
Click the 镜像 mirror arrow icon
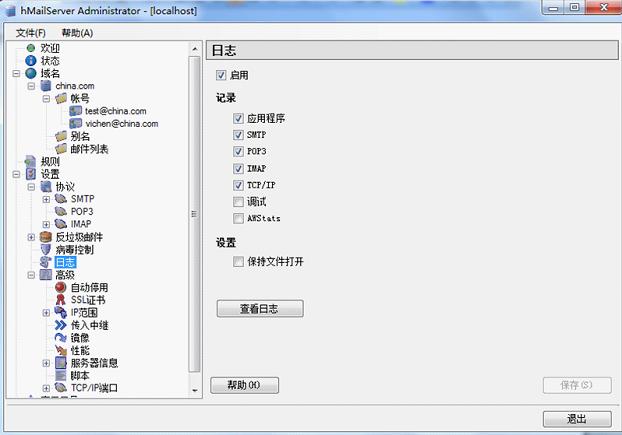[61, 338]
